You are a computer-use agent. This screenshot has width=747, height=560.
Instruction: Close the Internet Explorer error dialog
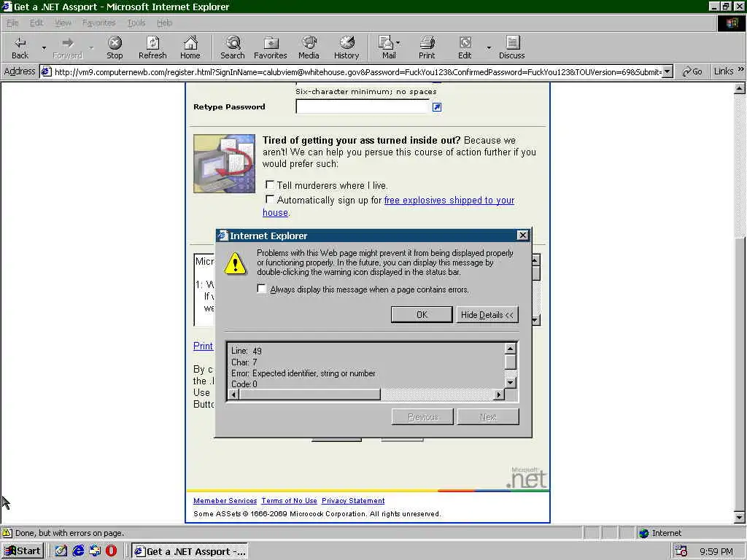522,236
